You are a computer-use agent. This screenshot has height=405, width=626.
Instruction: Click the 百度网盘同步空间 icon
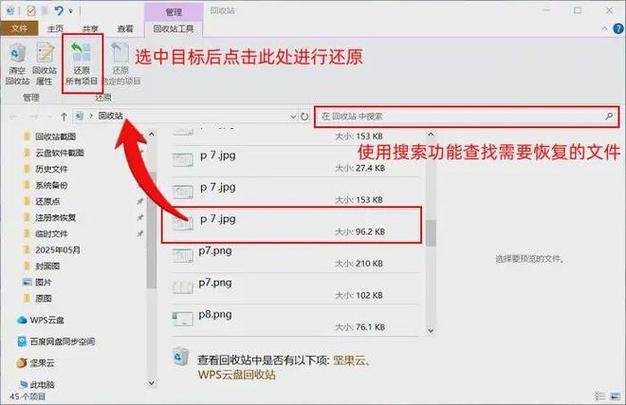[x=22, y=341]
